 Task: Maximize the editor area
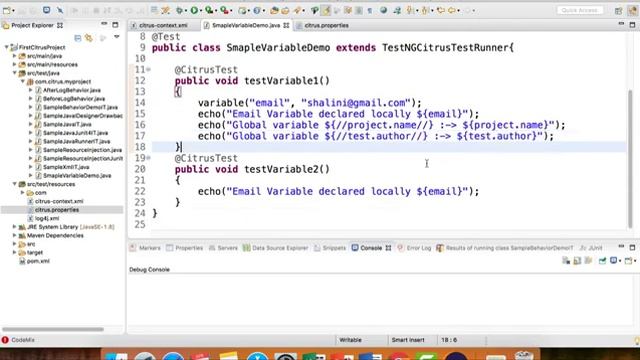[632, 25]
